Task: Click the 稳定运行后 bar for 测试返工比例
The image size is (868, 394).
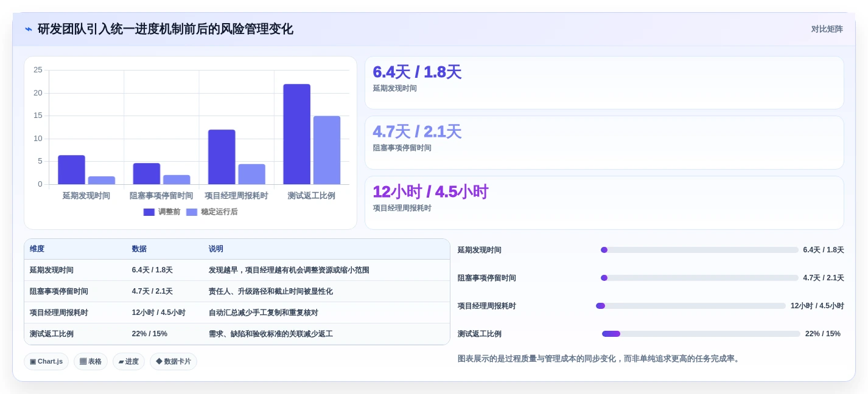Action: click(327, 150)
